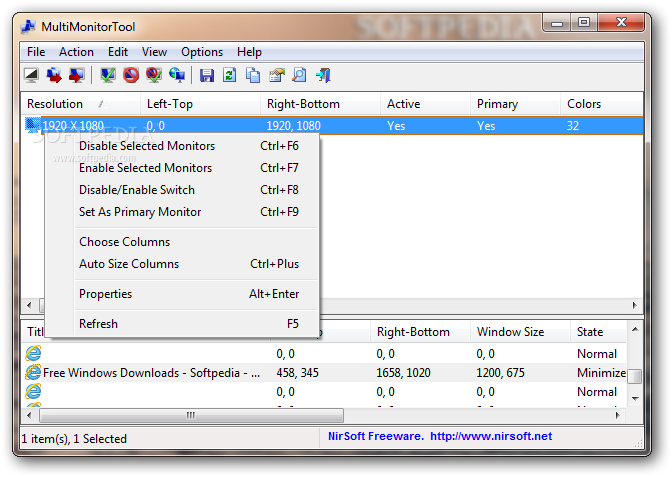Image resolution: width=672 pixels, height=477 pixels.
Task: Open the http://www.nirsoft.net link
Action: tap(491, 436)
